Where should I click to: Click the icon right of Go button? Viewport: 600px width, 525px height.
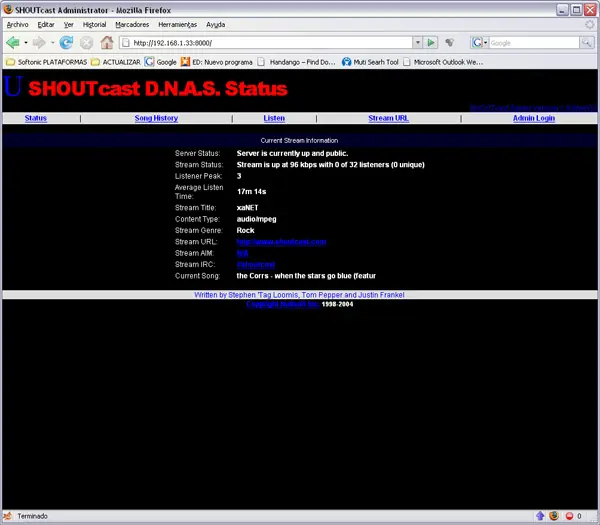[x=450, y=42]
